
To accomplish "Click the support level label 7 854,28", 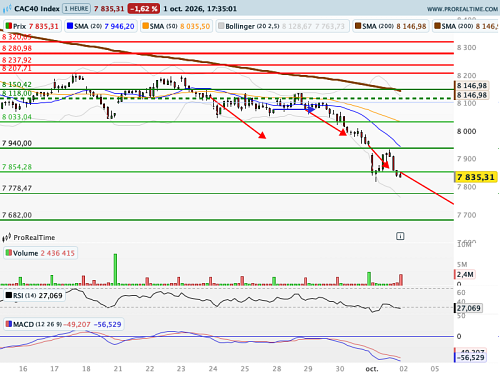I will click(17, 167).
